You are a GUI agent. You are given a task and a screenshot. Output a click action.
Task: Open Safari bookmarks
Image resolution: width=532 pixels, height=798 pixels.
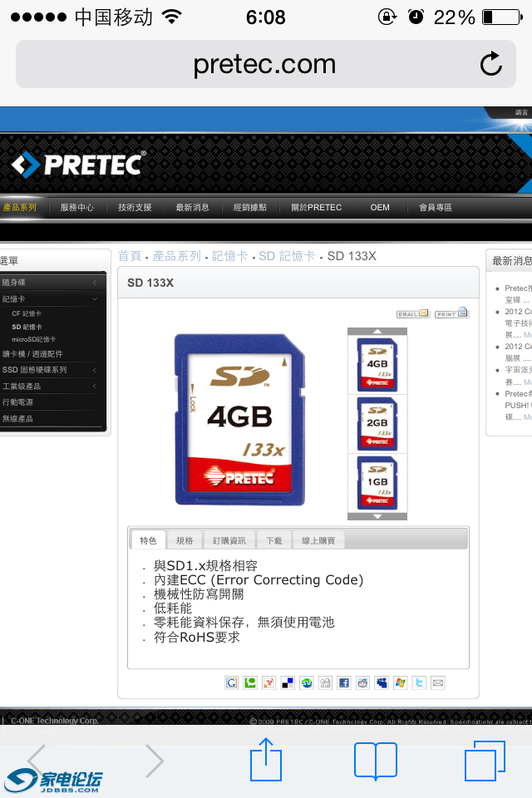point(375,761)
